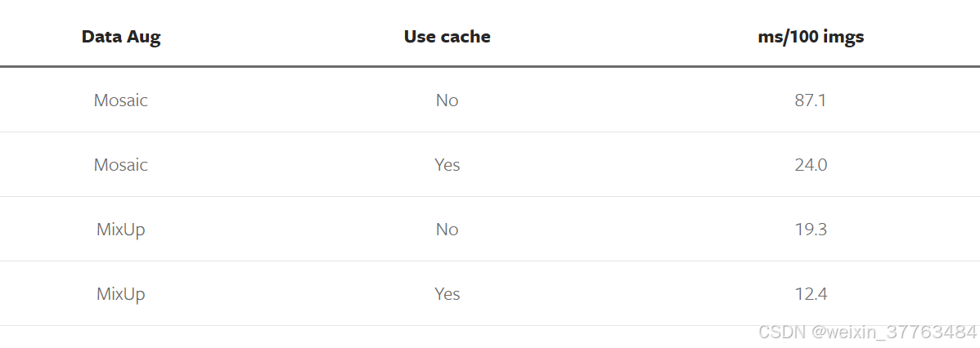
Task: Click the "No" cache cell beside 19.3
Action: pyautogui.click(x=447, y=229)
